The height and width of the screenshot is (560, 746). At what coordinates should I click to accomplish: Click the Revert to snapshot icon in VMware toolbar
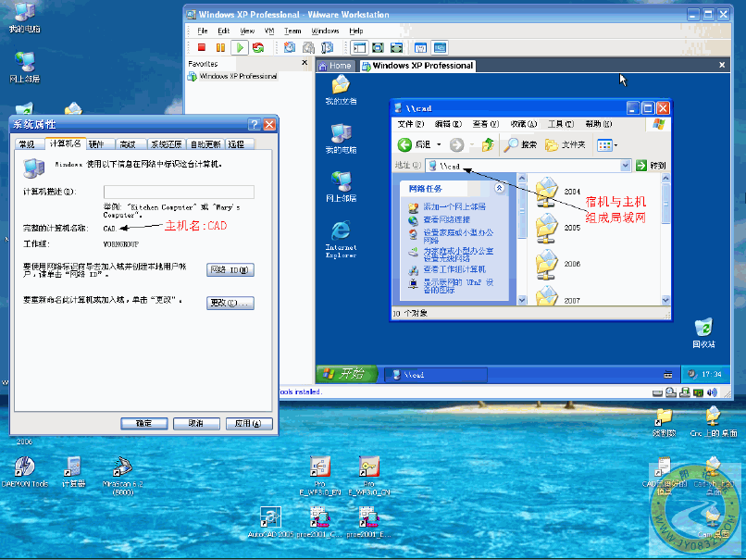(308, 47)
